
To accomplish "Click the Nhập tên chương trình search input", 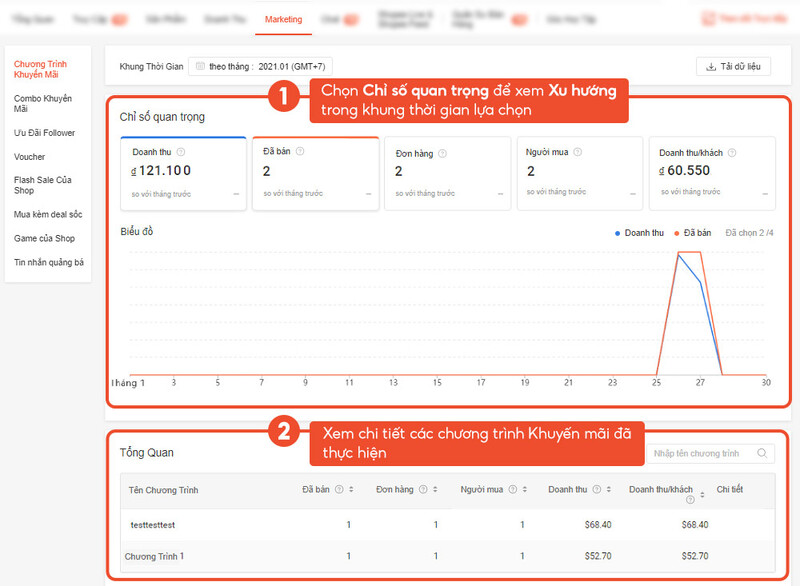I will point(700,453).
